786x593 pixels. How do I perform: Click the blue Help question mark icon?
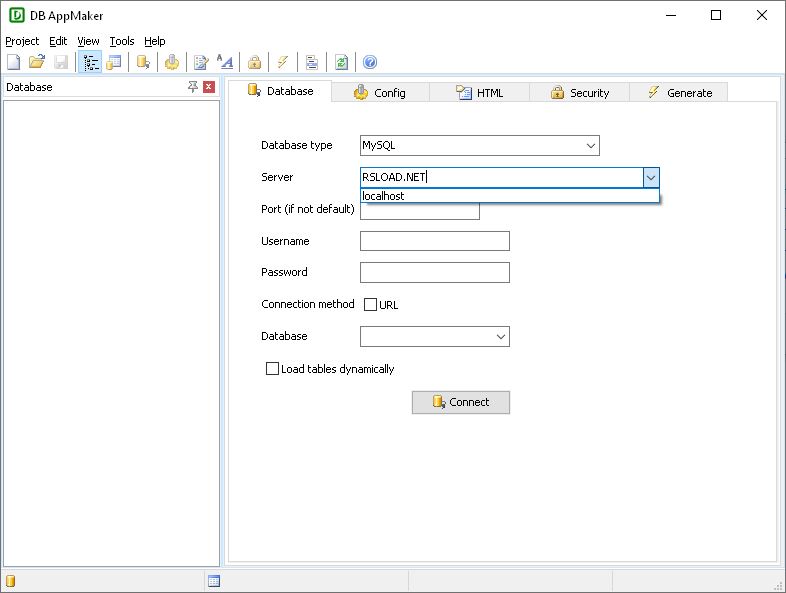click(x=370, y=62)
